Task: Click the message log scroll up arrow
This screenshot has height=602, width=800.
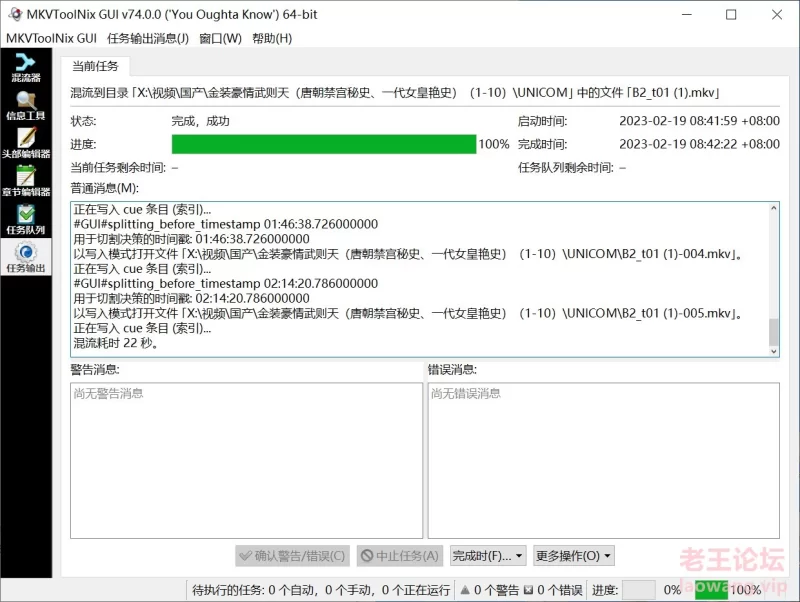Action: pyautogui.click(x=773, y=208)
